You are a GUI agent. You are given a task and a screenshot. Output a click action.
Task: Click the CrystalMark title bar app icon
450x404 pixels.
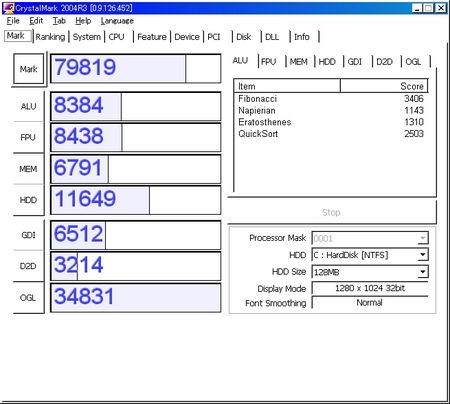[8, 7]
